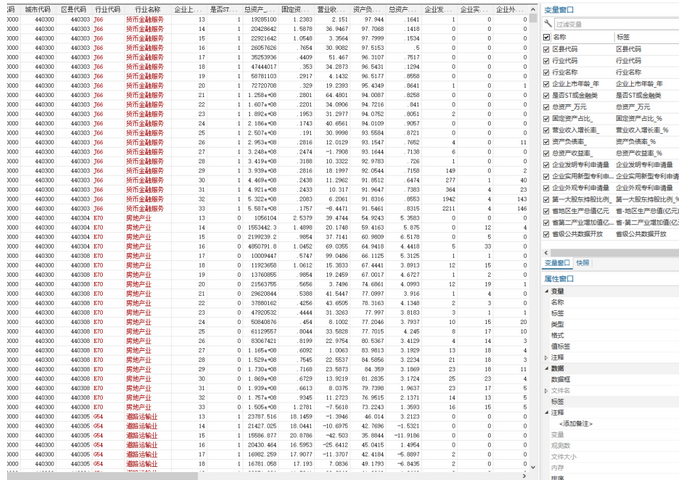The height and width of the screenshot is (486, 692).
Task: Click the 行业代码 column header in data grid
Action: click(x=108, y=9)
